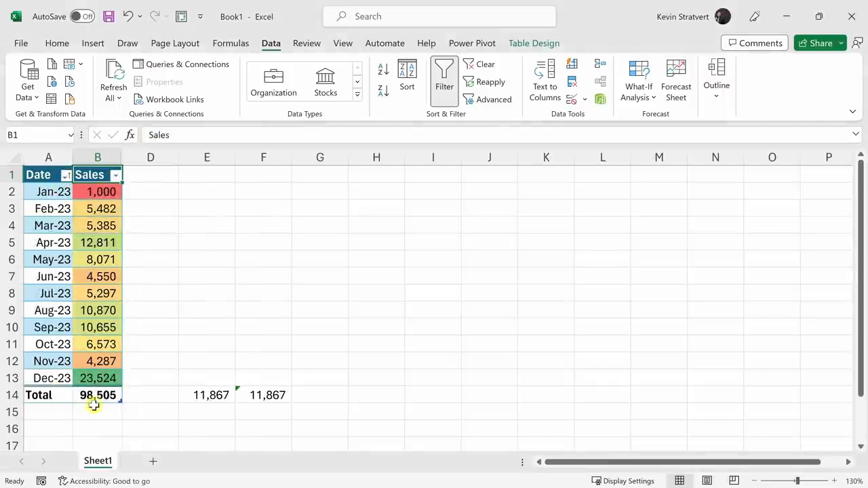Switch to Page Break Preview
Viewport: 868px width, 488px height.
(x=734, y=481)
